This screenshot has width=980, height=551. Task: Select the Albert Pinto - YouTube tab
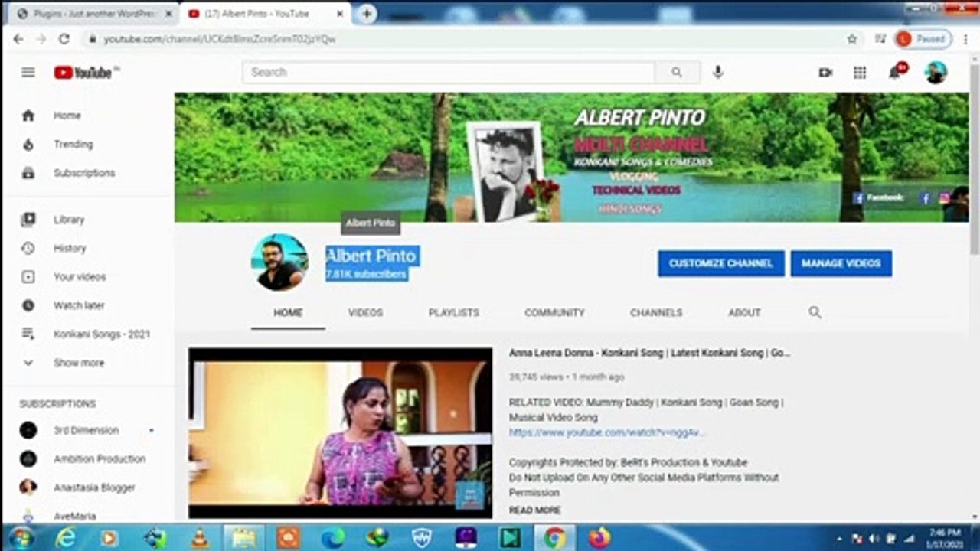click(266, 14)
